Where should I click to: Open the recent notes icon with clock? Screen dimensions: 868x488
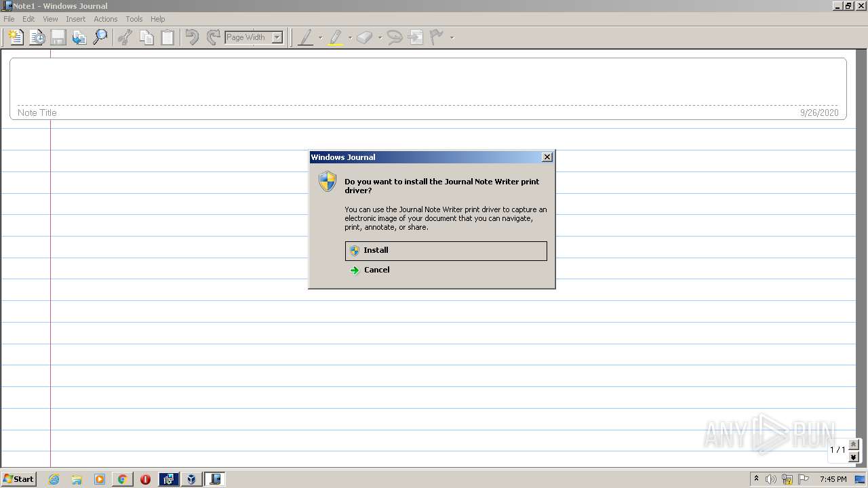point(37,37)
